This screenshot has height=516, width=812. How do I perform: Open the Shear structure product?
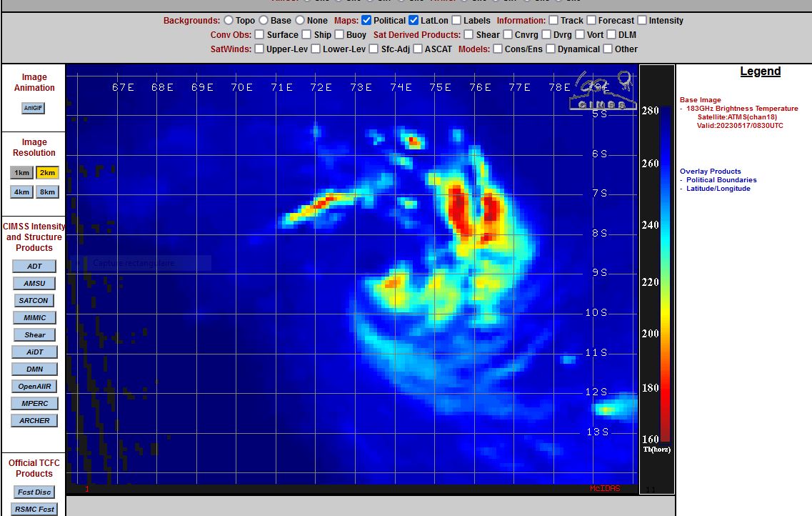(34, 335)
